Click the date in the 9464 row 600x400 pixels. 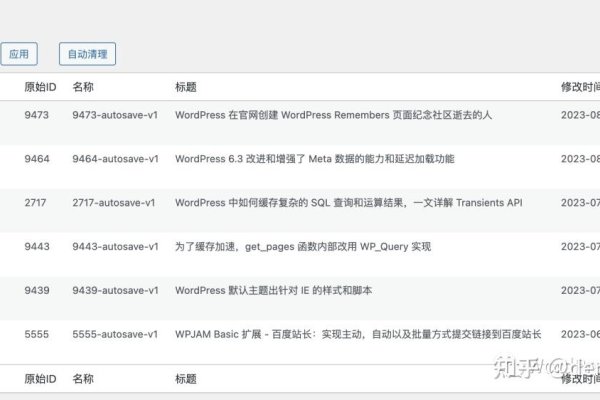point(580,159)
